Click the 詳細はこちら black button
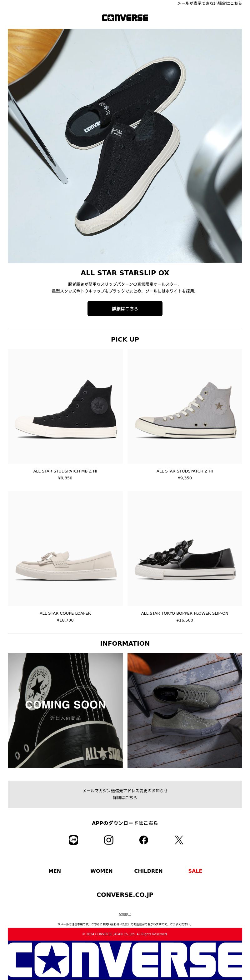Image resolution: width=250 pixels, height=980 pixels. 125,308
